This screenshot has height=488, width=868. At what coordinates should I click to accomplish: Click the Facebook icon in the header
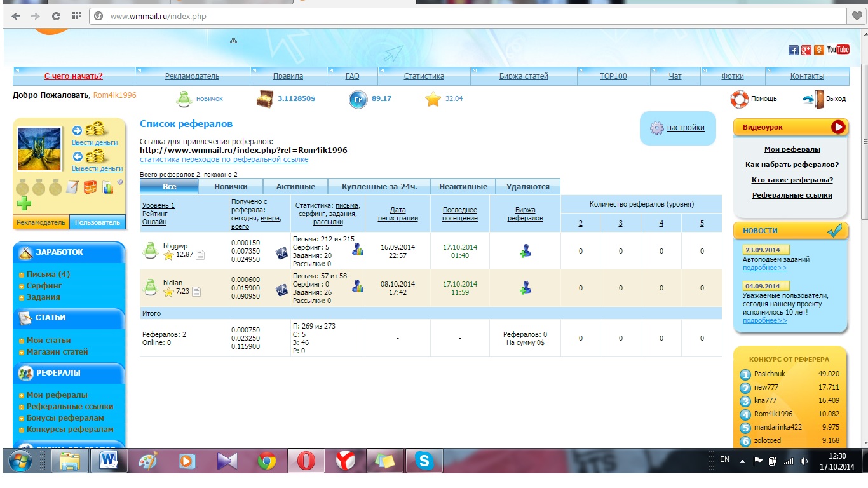tap(793, 50)
